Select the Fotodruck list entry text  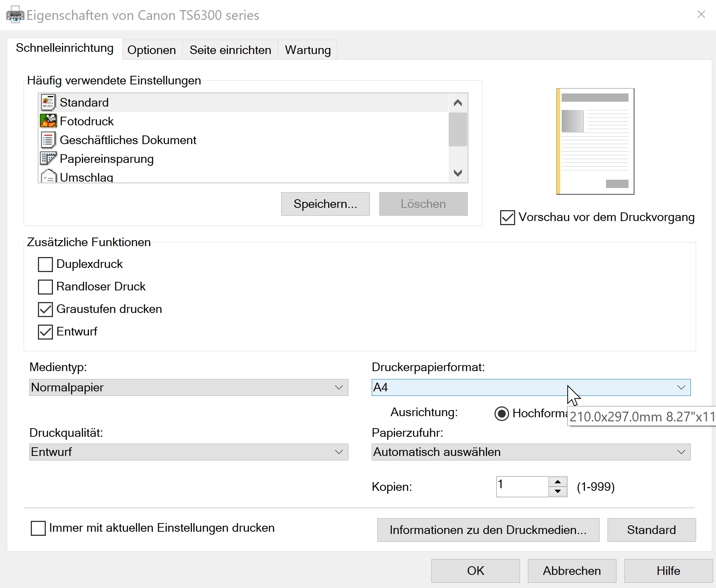point(87,121)
